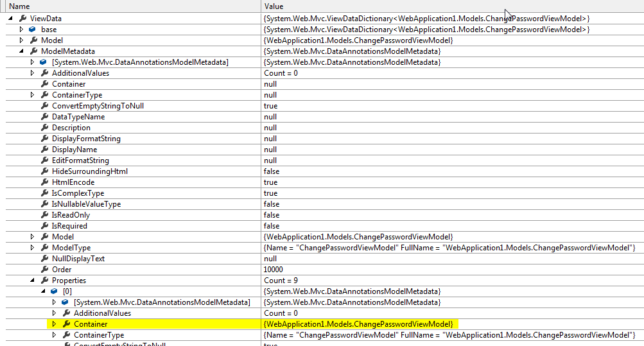
Task: Click wrench icon next to DataTypeName
Action: point(45,117)
